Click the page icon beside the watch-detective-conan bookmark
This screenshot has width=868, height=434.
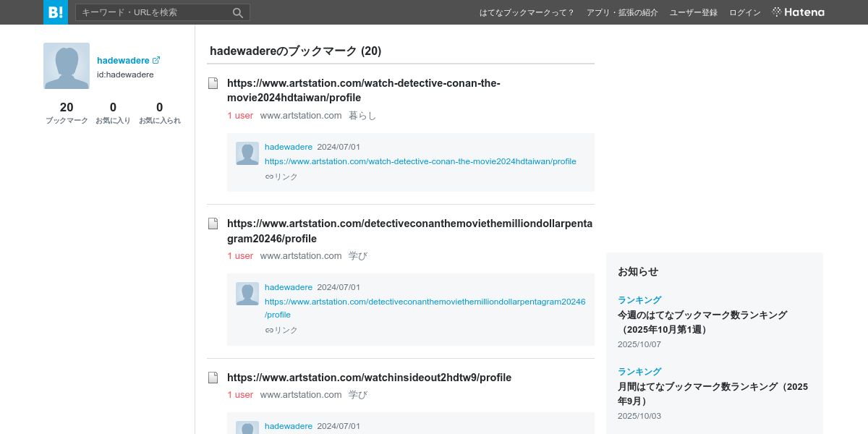213,83
